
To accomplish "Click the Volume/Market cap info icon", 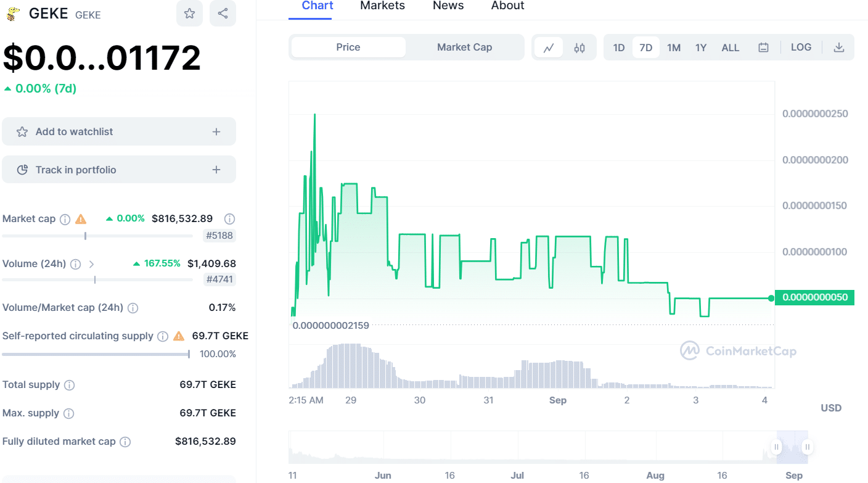I will click(x=133, y=308).
